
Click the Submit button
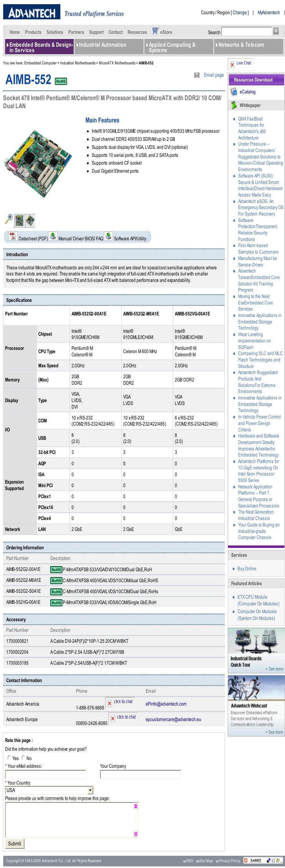point(14,844)
